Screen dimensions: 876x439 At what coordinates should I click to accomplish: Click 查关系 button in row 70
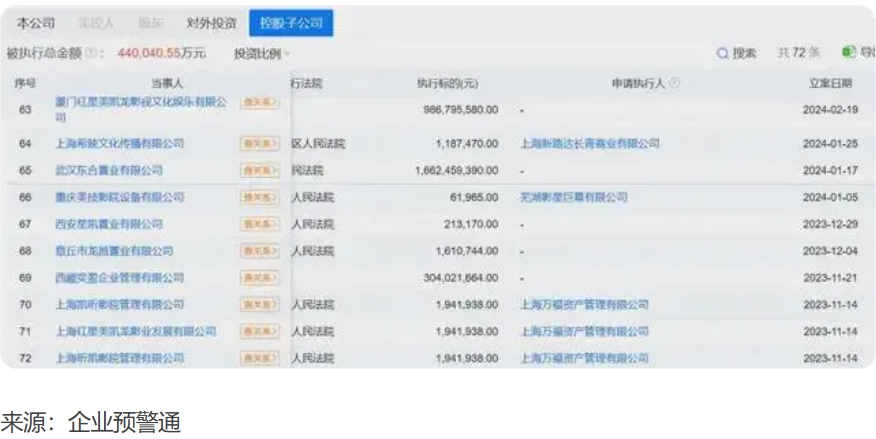click(x=260, y=304)
